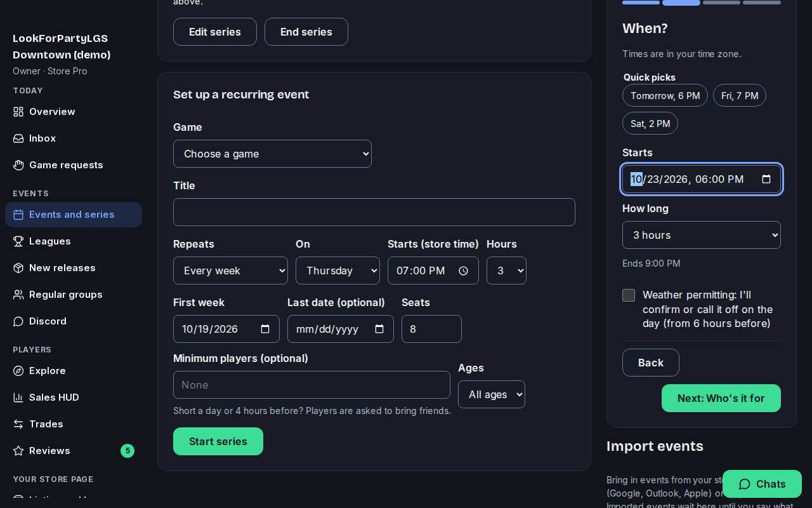This screenshot has width=812, height=508.
Task: Click the Start series button
Action: coord(218,441)
